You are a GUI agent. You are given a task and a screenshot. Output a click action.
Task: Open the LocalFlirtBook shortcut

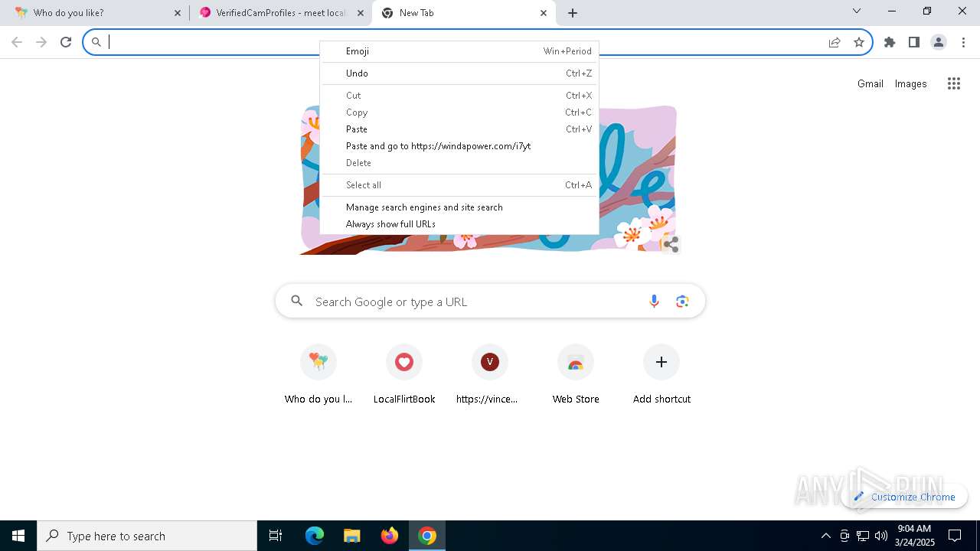[x=404, y=373]
